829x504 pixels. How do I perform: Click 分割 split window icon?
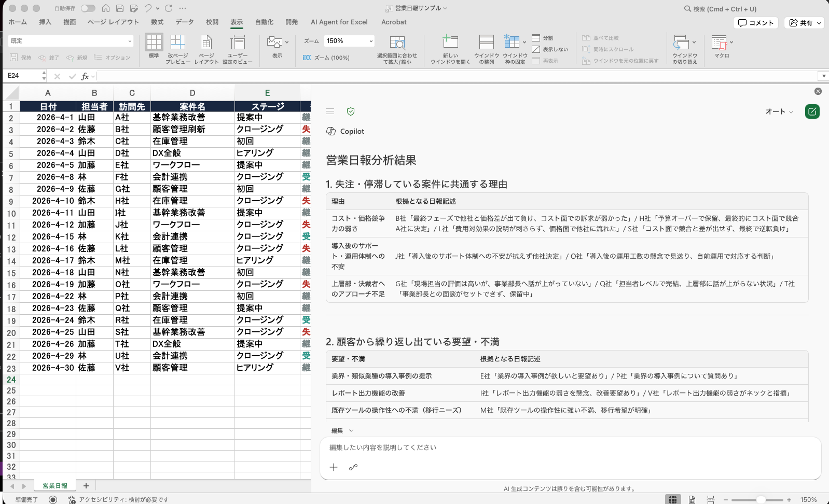coord(536,38)
